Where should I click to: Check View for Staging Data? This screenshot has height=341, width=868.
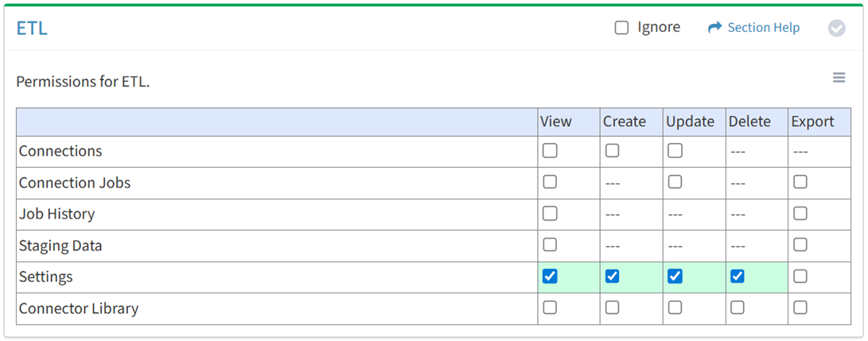550,245
